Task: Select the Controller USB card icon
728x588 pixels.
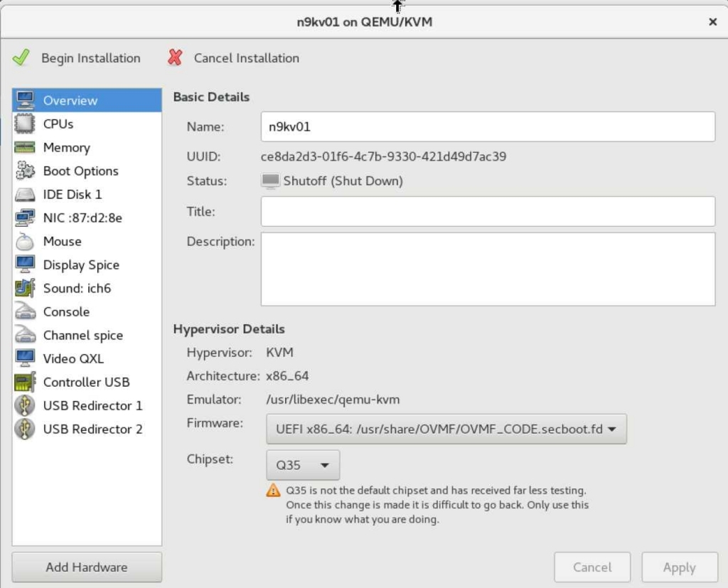Action: (x=25, y=382)
